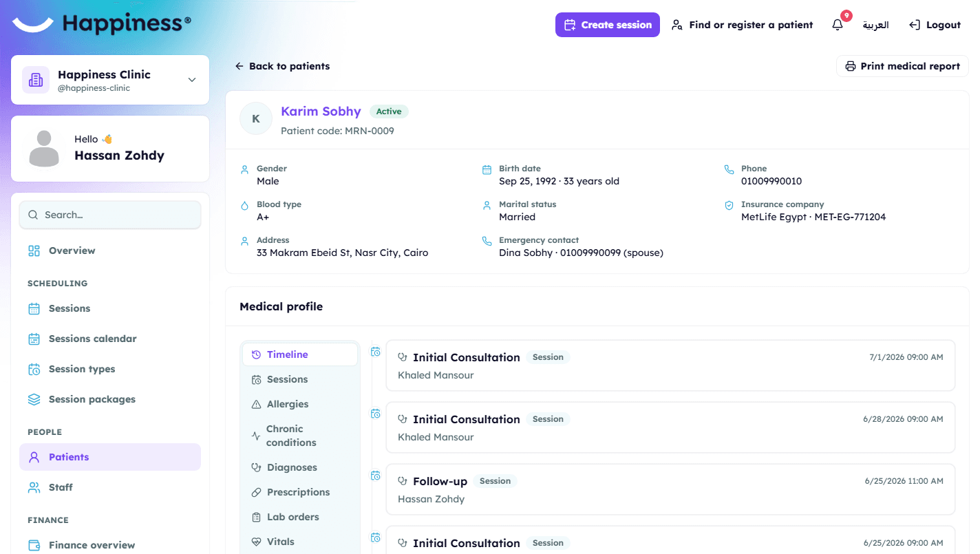This screenshot has height=554, width=980.
Task: Open Sessions calendar page
Action: click(x=110, y=339)
